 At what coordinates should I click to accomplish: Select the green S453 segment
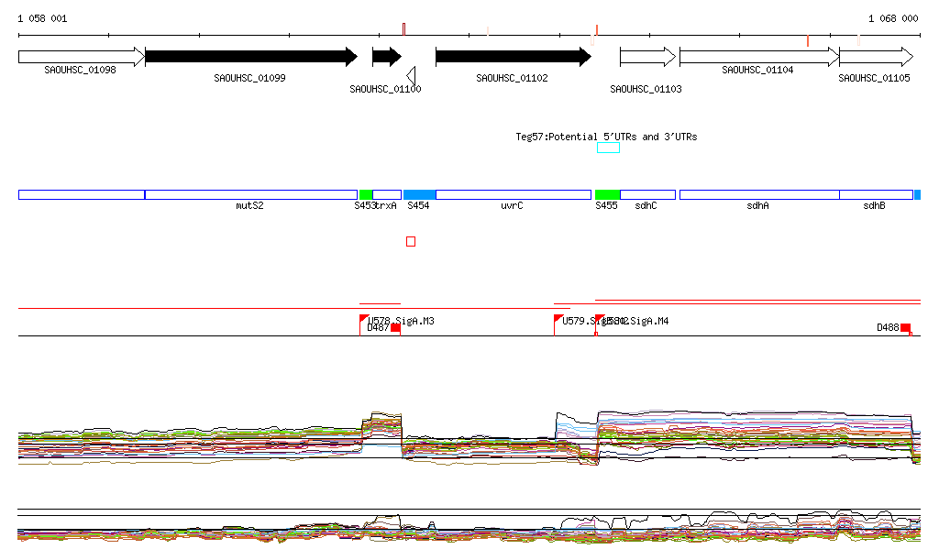[x=366, y=194]
